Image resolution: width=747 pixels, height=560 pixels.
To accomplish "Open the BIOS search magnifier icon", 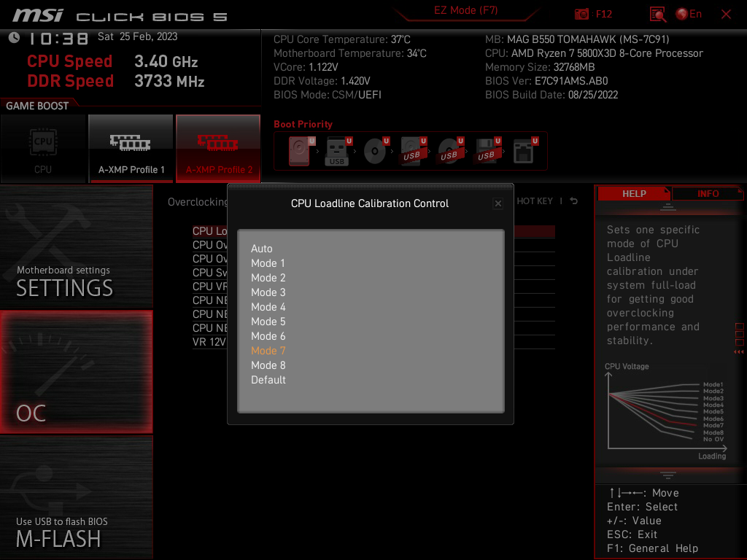I will 657,14.
